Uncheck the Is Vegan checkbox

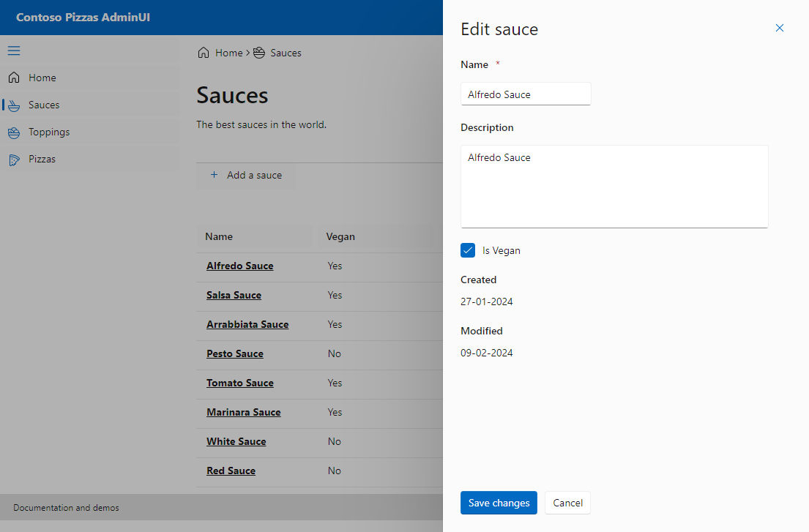point(467,250)
